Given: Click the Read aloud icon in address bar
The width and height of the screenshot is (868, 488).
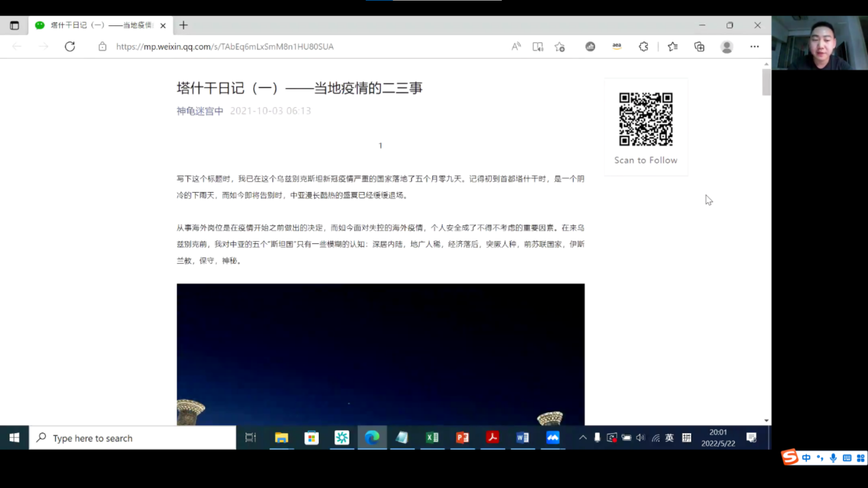Looking at the screenshot, I should 516,46.
